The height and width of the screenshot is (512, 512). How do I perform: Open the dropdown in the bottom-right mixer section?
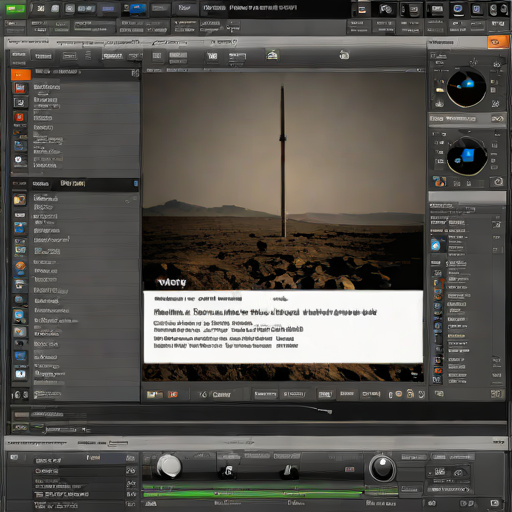(449, 489)
